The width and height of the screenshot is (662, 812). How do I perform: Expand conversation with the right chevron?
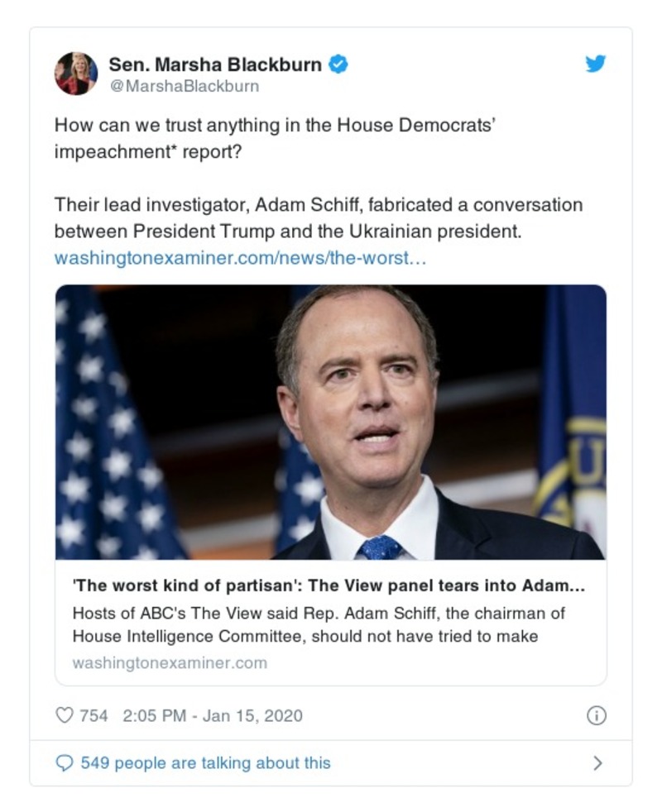coord(597,763)
